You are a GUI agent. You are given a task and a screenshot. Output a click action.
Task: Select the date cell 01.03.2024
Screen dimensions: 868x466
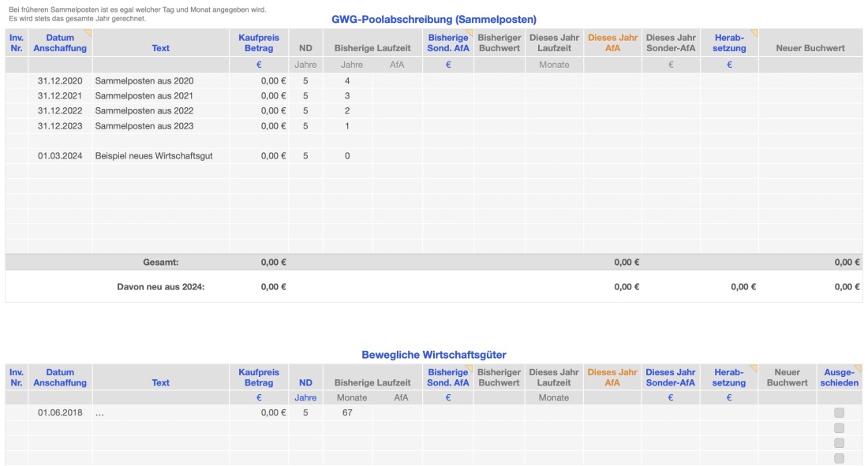pos(60,156)
